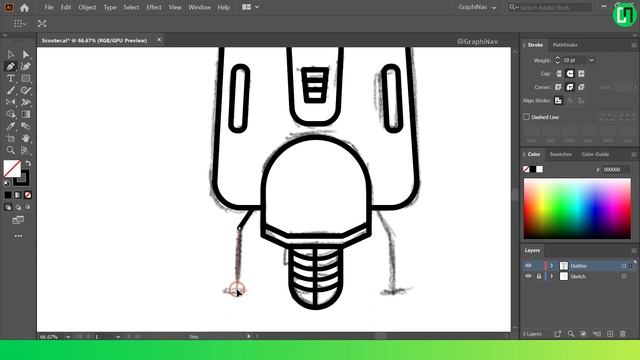
Task: Expand the Sketch layer contents
Action: tap(551, 276)
